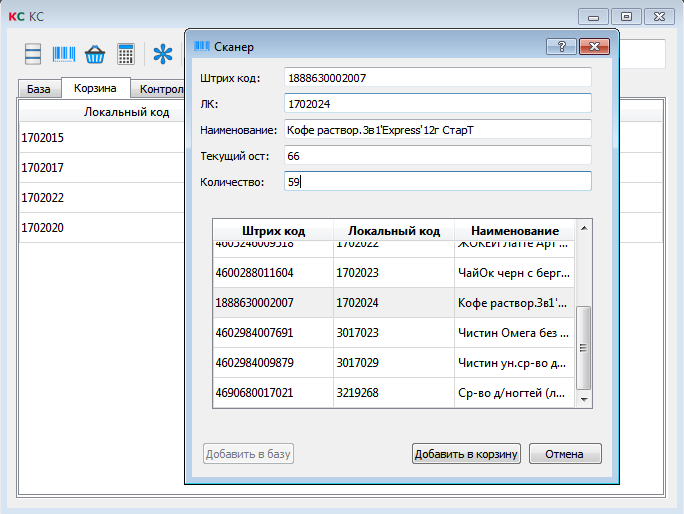
Task: Select local code 3219268 cell
Action: (x=394, y=393)
